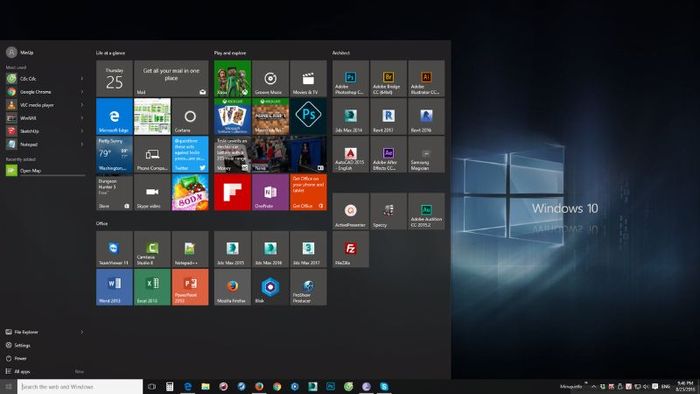Launch the Blisk browser tile
This screenshot has width=700, height=394.
click(270, 287)
